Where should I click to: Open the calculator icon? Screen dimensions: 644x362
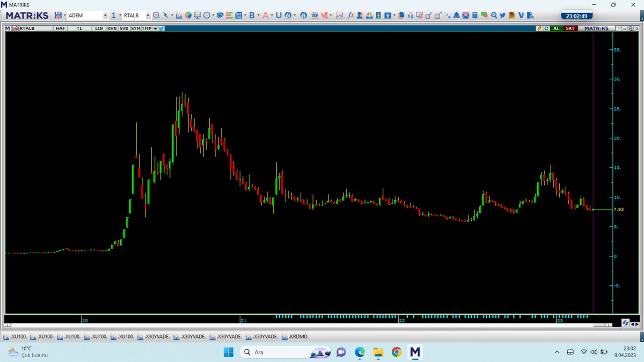coord(474,15)
